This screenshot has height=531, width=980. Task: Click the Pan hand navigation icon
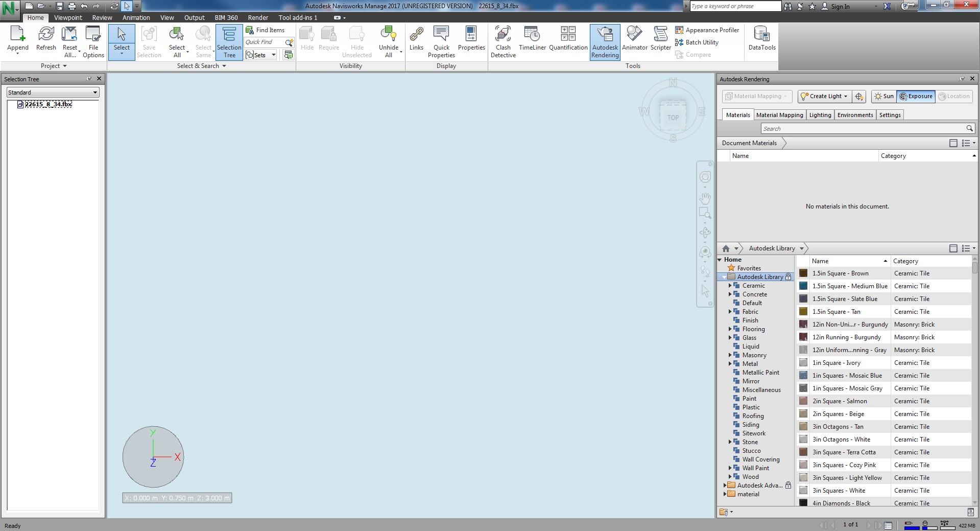click(705, 197)
